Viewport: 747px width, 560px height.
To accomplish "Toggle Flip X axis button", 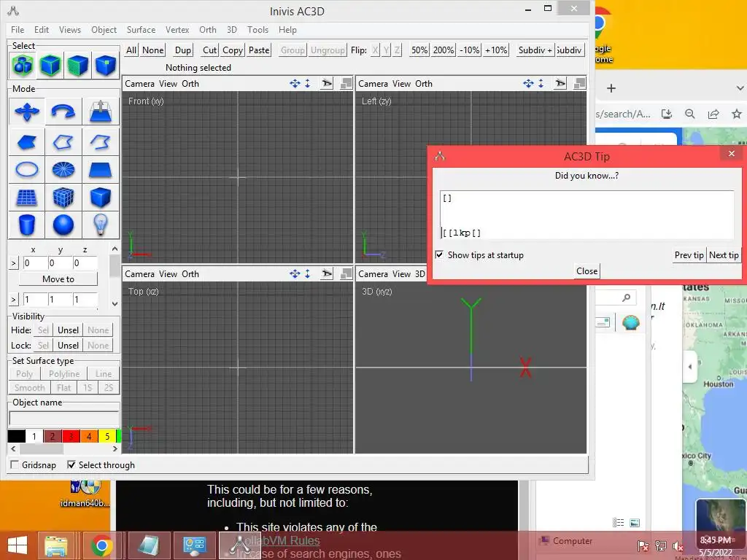I will [376, 50].
